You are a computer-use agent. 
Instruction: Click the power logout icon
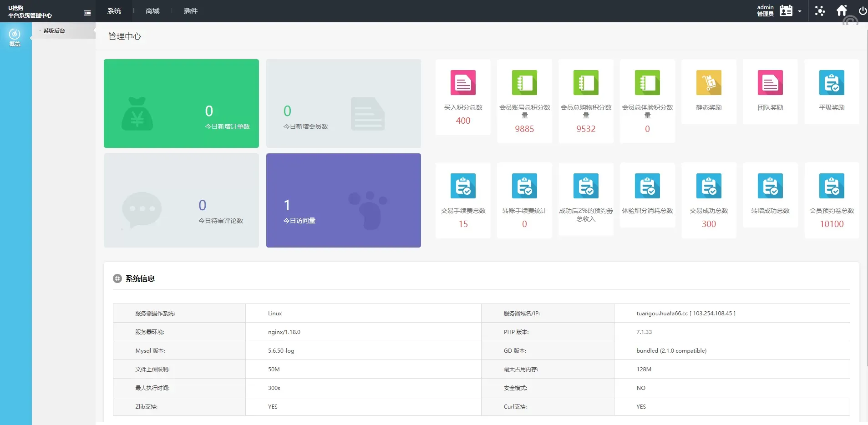coord(862,11)
